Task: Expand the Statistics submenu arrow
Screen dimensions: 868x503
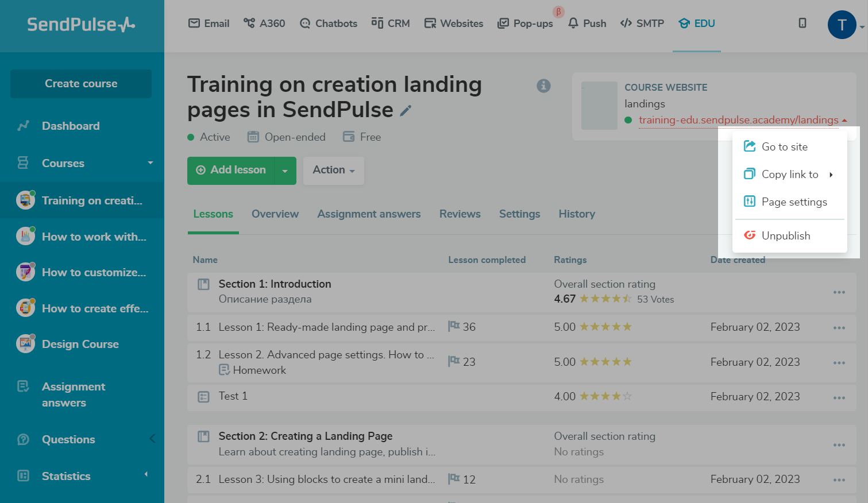Action: coord(146,474)
